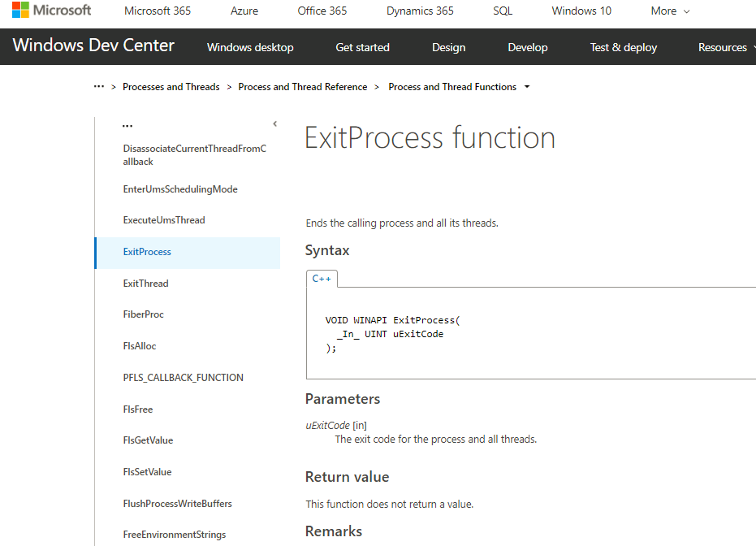756x546 pixels.
Task: Open the Resources dropdown menu
Action: point(727,48)
